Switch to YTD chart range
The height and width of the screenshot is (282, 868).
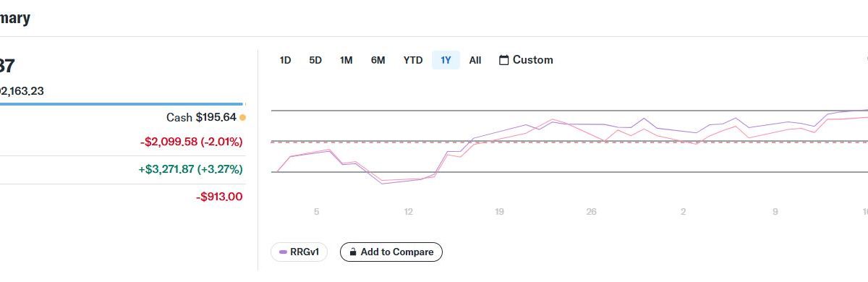(413, 60)
